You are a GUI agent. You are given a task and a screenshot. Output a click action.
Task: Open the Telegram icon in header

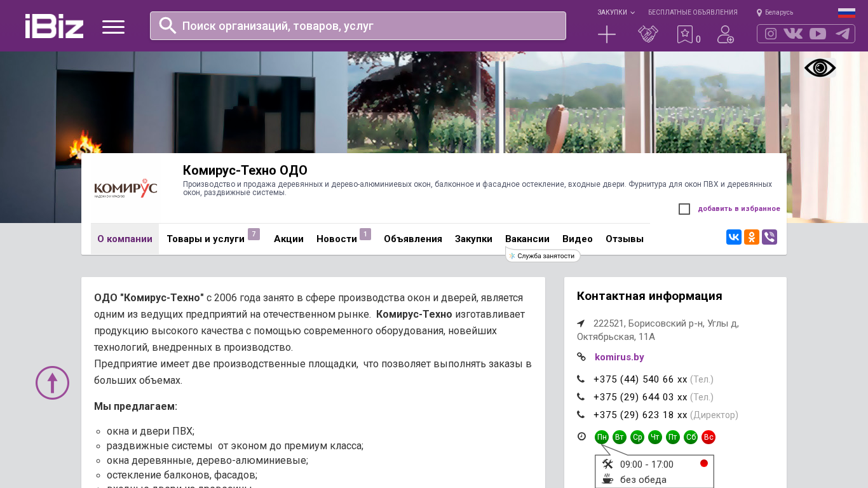[843, 34]
